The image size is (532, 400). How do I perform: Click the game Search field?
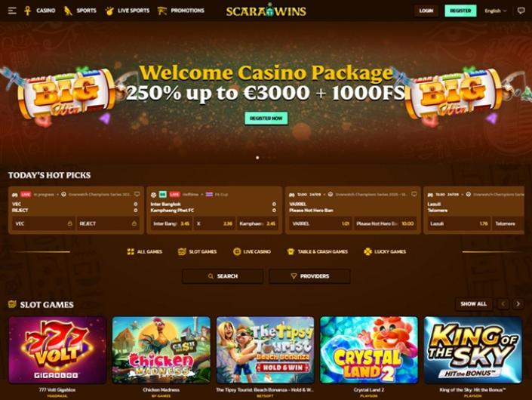pyautogui.click(x=223, y=276)
